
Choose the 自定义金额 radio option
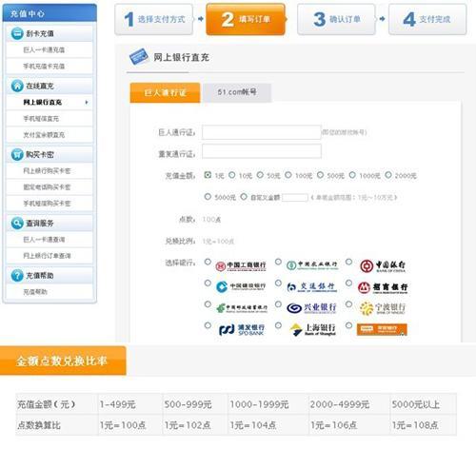pyautogui.click(x=244, y=197)
